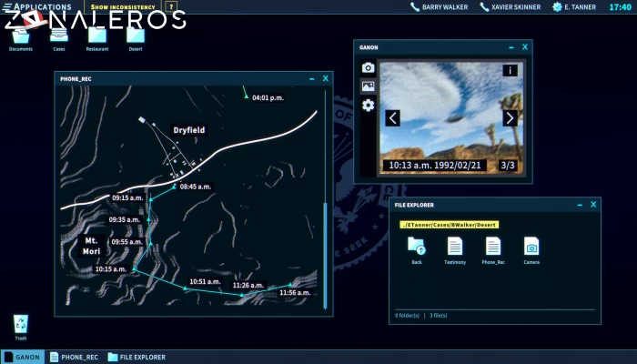Viewport: 637px width, 364px height.
Task: Call Barry Walker from top bar
Action: [x=440, y=7]
